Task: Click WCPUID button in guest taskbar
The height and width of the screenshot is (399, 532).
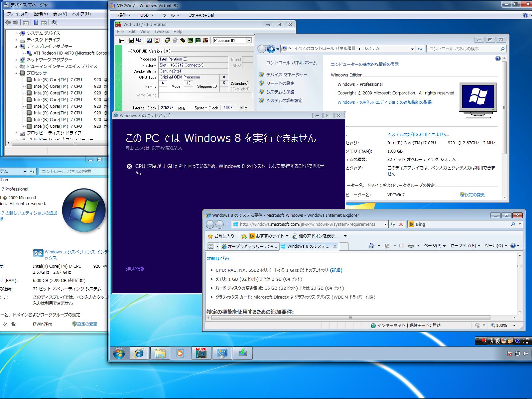Action: pos(201,353)
